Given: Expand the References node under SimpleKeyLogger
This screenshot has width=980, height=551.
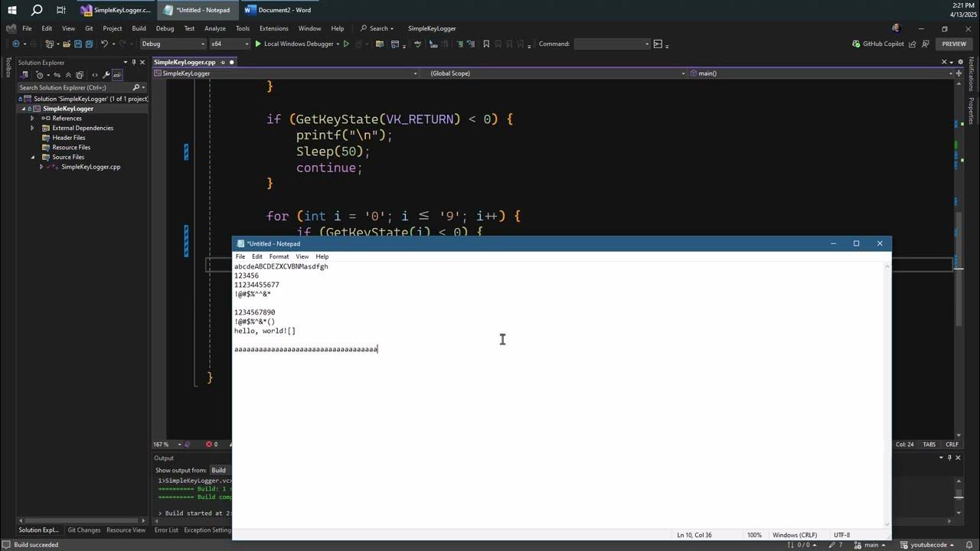Looking at the screenshot, I should point(31,118).
